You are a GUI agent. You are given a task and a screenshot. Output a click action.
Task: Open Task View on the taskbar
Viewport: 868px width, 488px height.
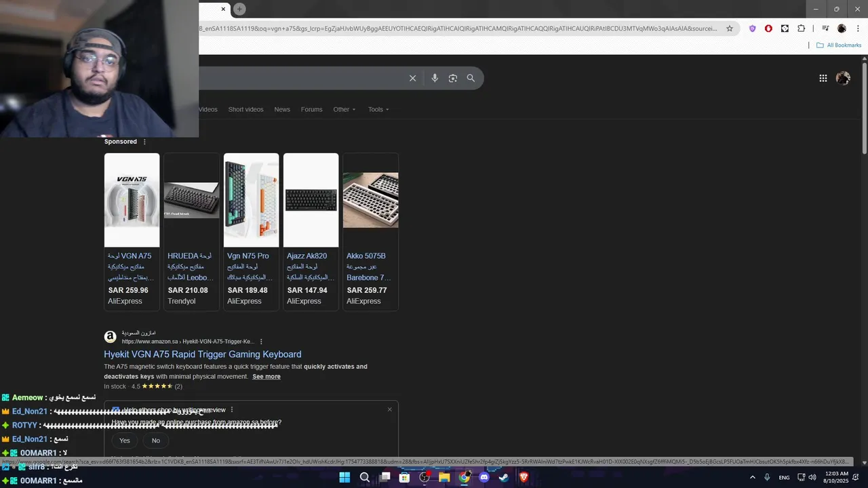(385, 477)
